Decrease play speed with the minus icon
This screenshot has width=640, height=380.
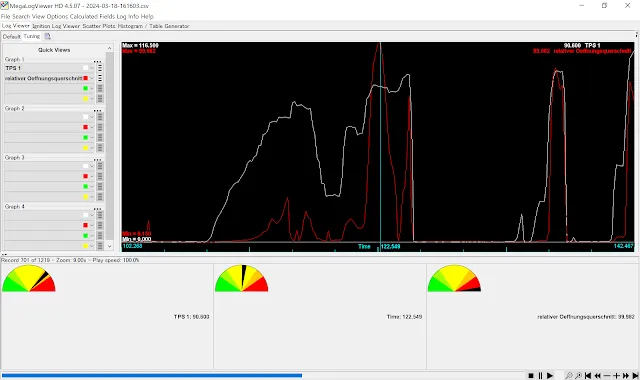607,376
